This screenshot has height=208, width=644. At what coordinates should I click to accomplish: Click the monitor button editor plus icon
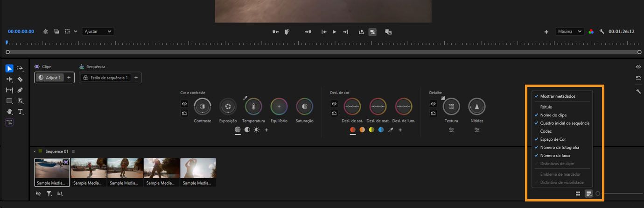pos(546,32)
